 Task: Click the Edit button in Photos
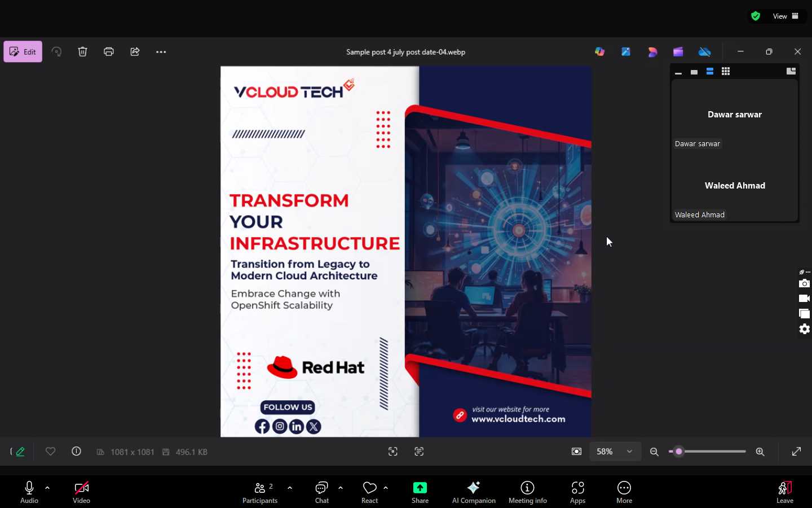[x=23, y=52]
